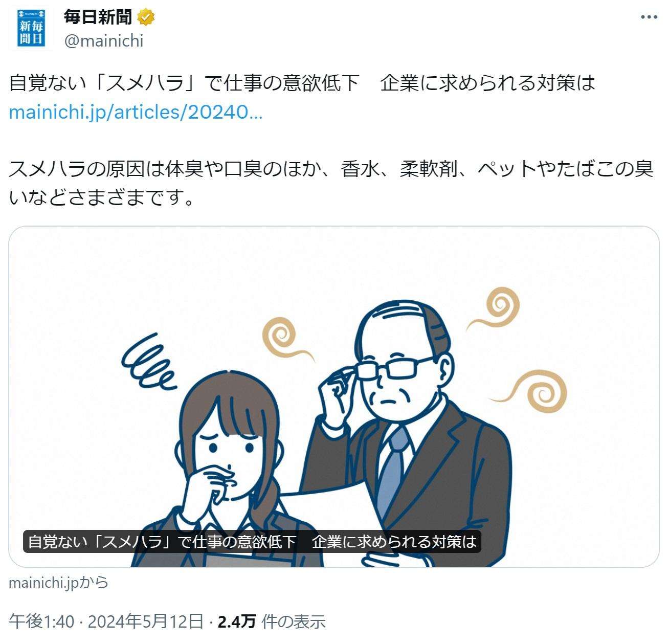Open the Mainichi Shimbun profile avatar
Image resolution: width=669 pixels, height=644 pixels.
point(31,29)
